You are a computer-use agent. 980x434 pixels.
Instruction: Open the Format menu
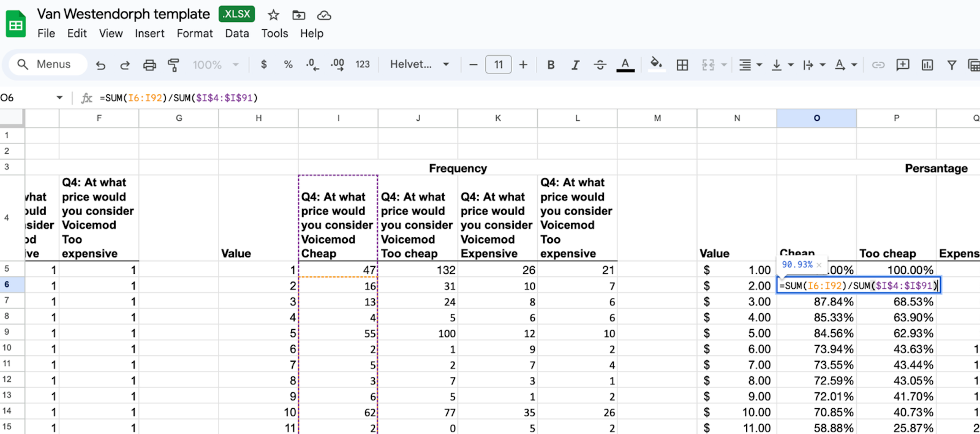pos(195,33)
